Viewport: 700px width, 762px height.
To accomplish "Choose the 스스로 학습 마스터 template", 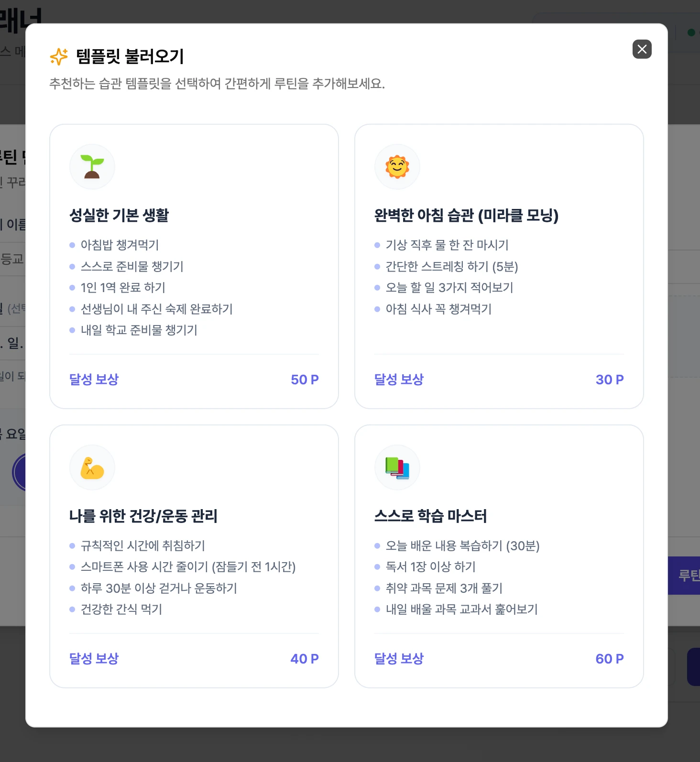I will pos(430,516).
